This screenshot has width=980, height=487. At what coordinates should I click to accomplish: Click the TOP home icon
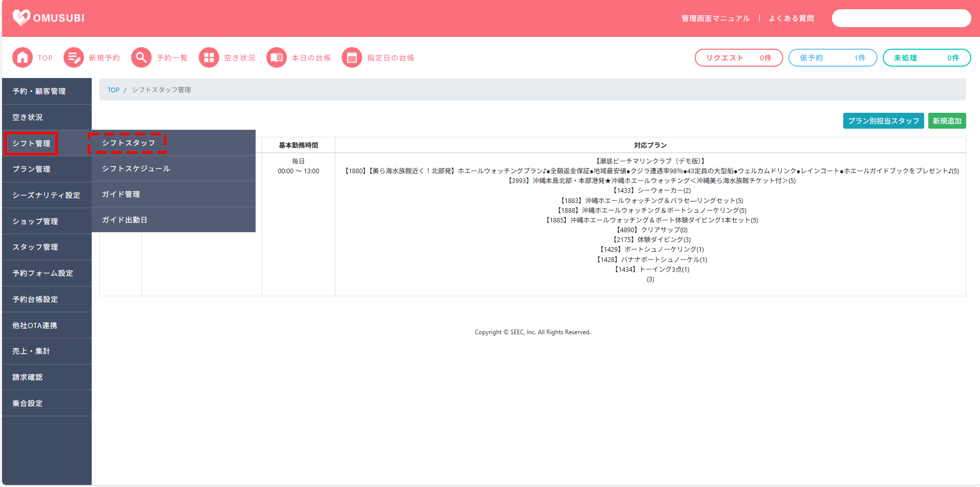[23, 58]
